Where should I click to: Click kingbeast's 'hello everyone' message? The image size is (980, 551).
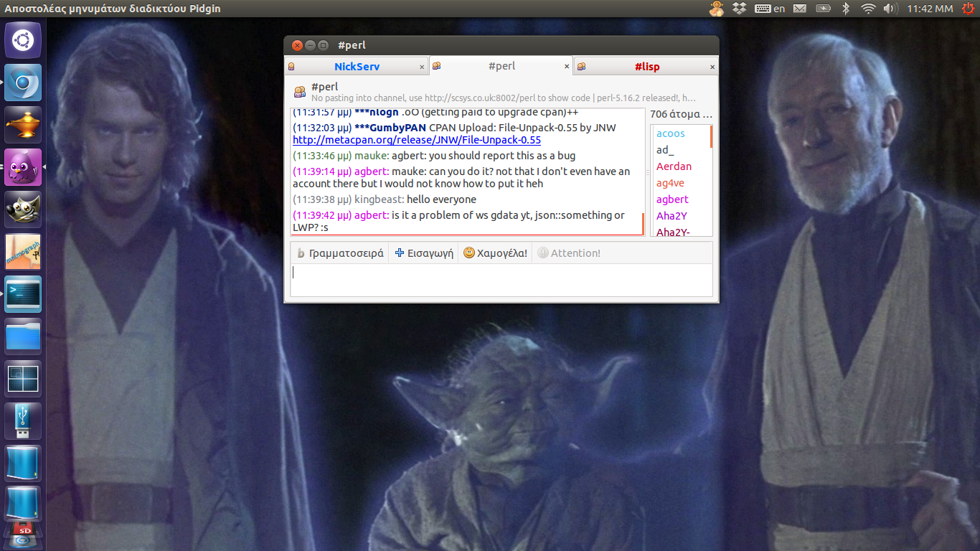point(385,199)
